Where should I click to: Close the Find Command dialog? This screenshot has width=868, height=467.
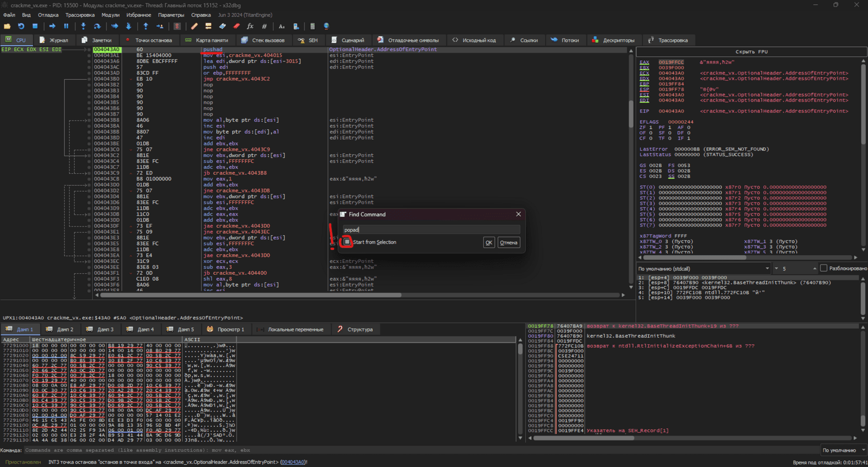(x=518, y=214)
